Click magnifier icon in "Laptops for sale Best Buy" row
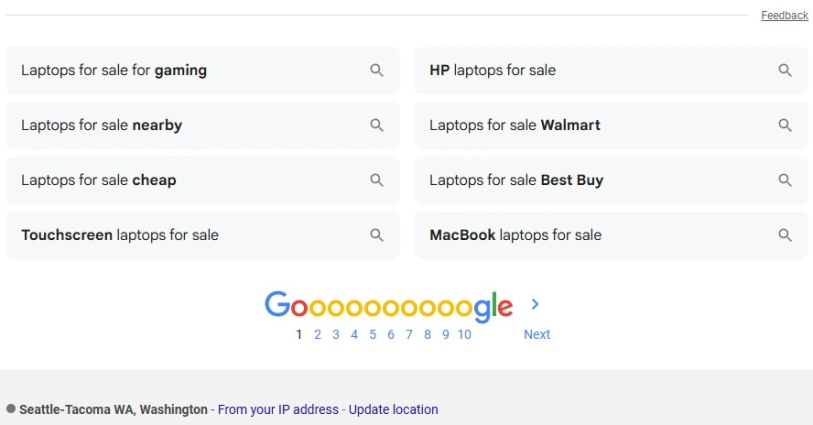813x425 pixels. coord(785,181)
